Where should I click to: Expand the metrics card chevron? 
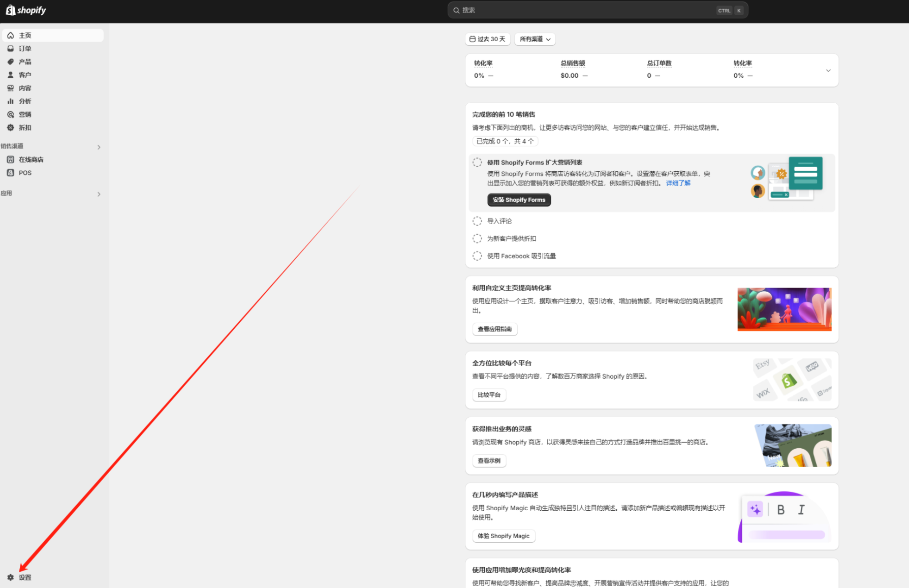click(x=828, y=71)
